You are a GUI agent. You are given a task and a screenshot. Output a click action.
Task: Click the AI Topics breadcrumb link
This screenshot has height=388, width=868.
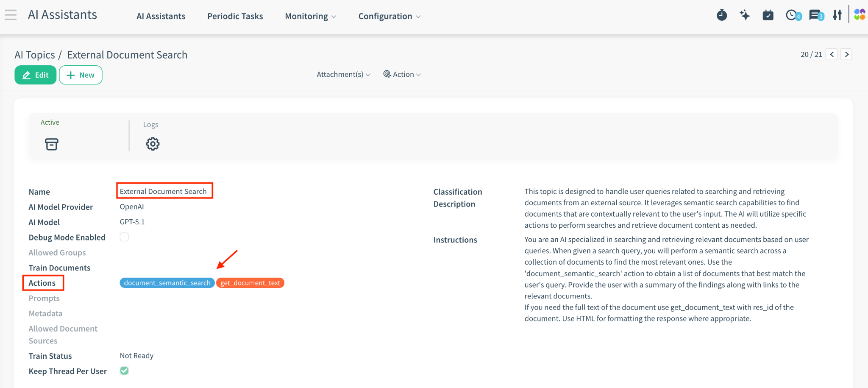point(35,55)
